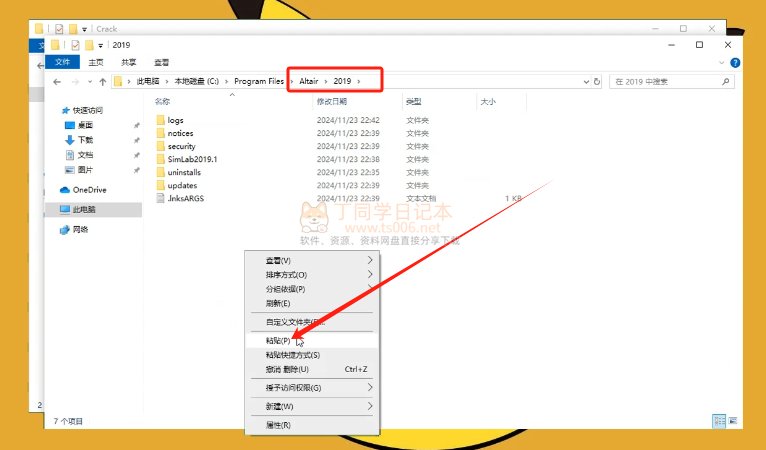Image resolution: width=766 pixels, height=450 pixels.
Task: Choose Paste in context menu
Action: pos(312,341)
